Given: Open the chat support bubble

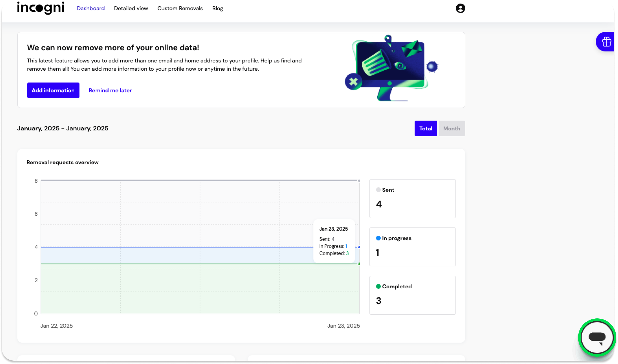Looking at the screenshot, I should (x=597, y=338).
